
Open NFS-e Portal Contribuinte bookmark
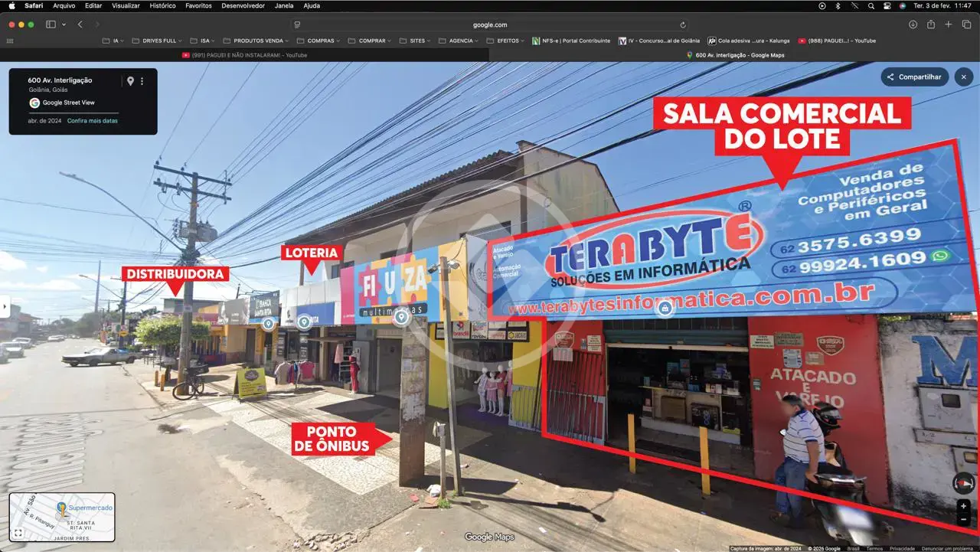click(x=570, y=41)
